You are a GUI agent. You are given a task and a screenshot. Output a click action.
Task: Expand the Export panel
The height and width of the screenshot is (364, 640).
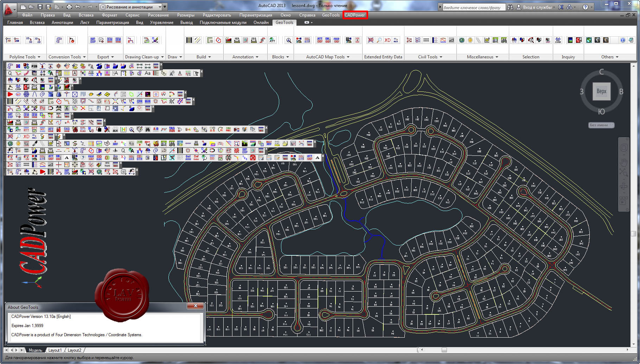pyautogui.click(x=105, y=57)
